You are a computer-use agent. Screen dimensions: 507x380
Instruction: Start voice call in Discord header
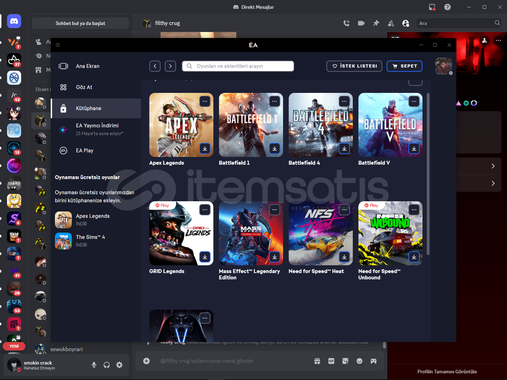pos(346,23)
